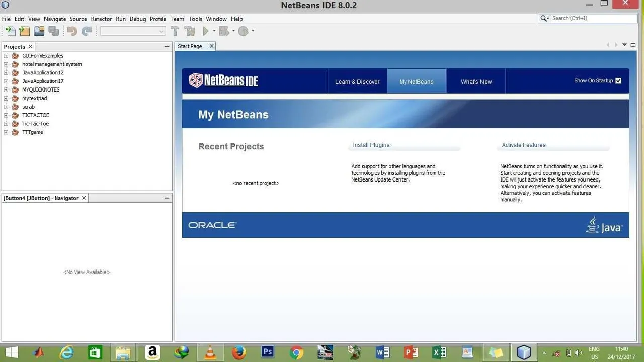Click the Profile Project toolbar icon
Viewport: 644px width, 362px height.
click(x=243, y=31)
